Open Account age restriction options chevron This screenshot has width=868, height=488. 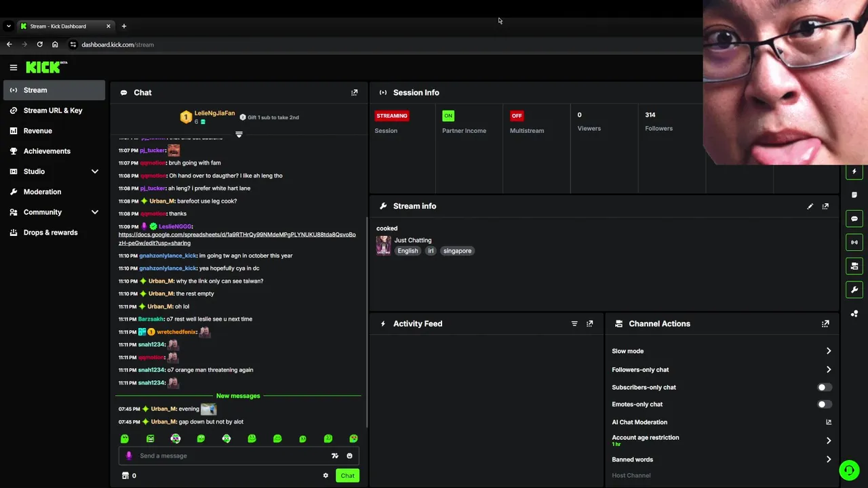(x=829, y=441)
